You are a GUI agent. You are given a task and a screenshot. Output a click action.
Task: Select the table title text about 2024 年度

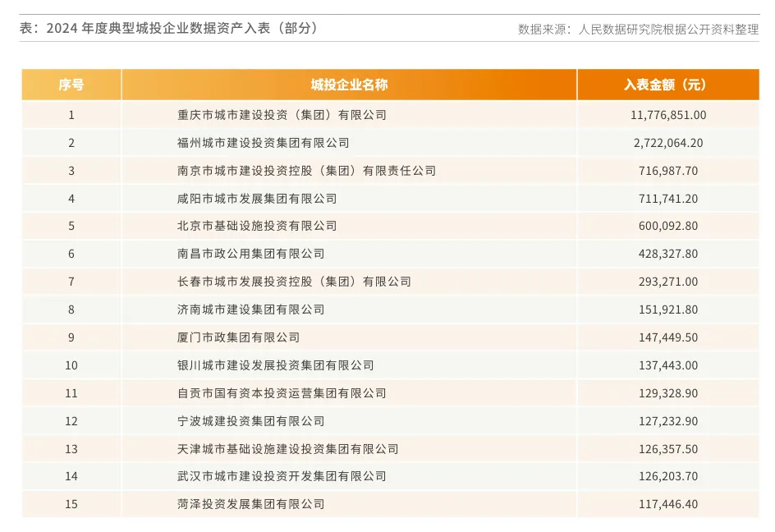click(x=168, y=28)
